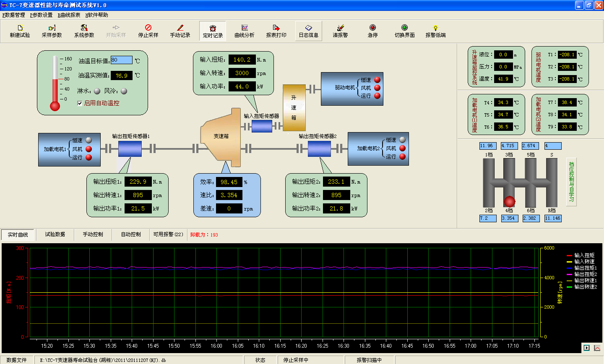Click the thermometer gauge graphic
The image size is (604, 364).
click(55, 83)
